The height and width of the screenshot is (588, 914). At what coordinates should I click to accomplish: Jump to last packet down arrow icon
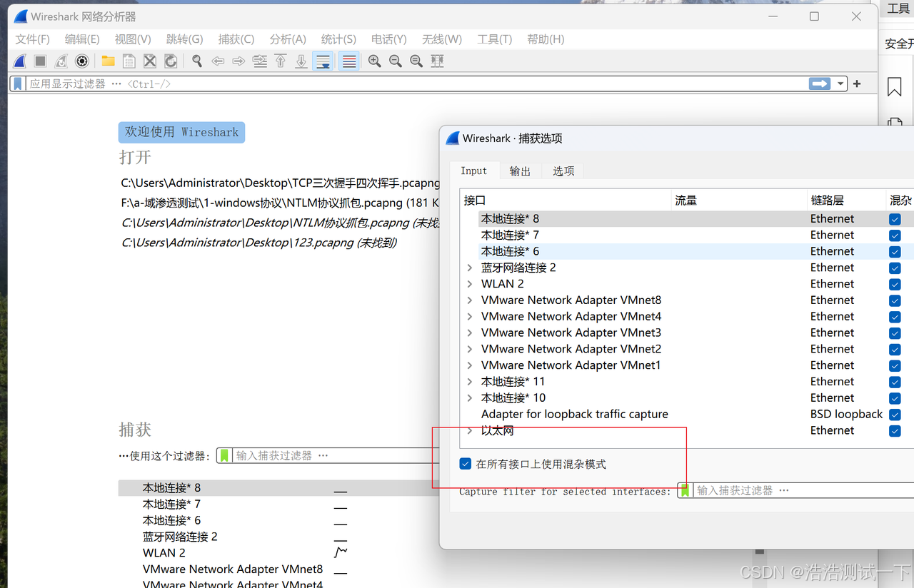301,61
